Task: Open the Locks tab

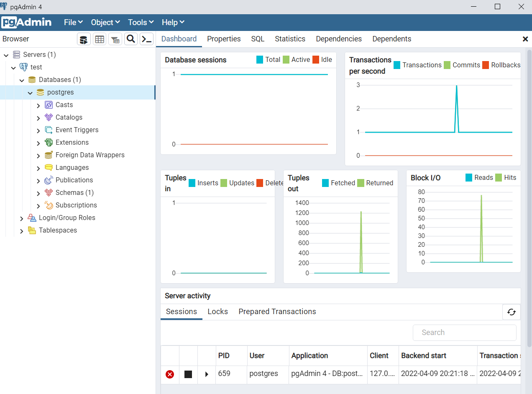Action: tap(217, 312)
